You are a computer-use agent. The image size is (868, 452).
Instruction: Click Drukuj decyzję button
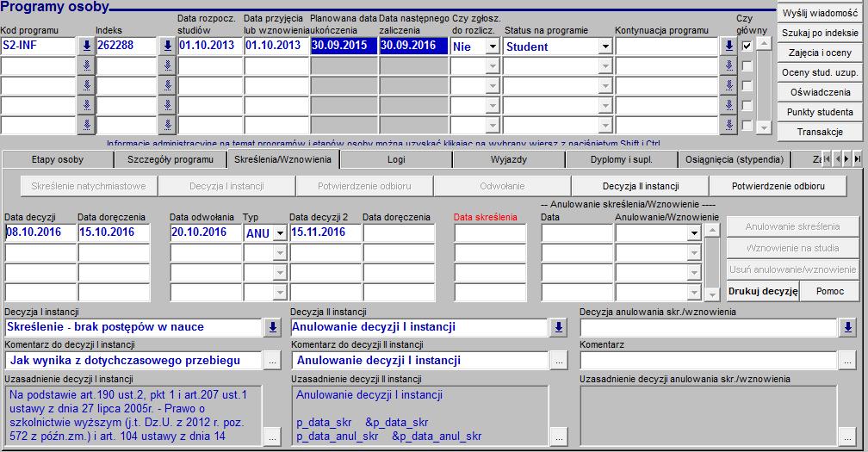pyautogui.click(x=763, y=291)
